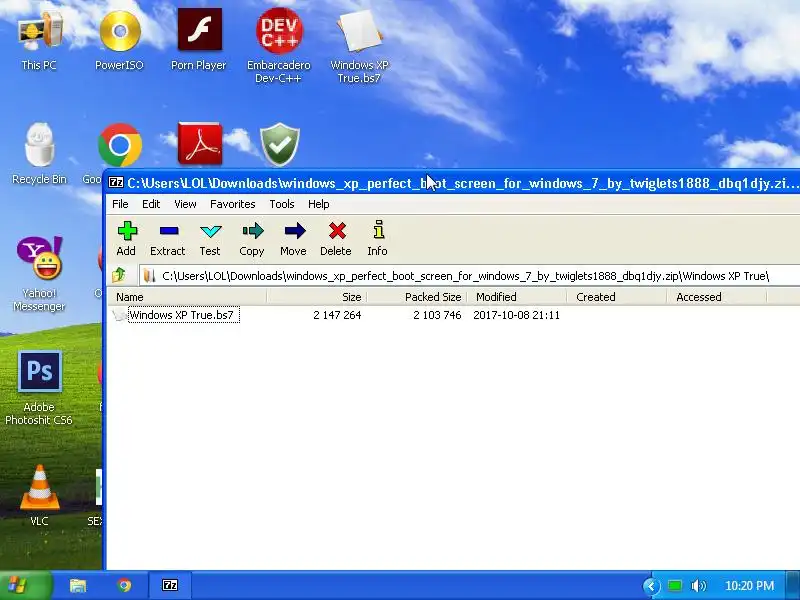Click the Copy toolbar icon

252,238
